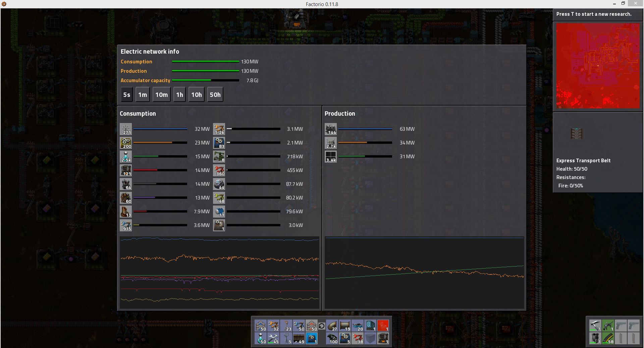644x348 pixels.
Task: Click the consumer icon showing 13
Action: 126,212
